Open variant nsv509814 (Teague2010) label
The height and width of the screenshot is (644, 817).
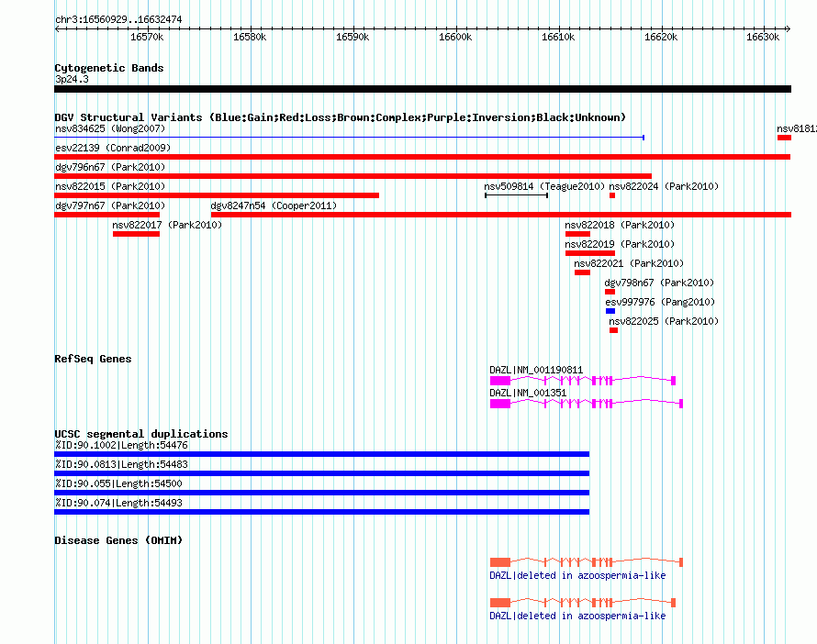coord(544,186)
